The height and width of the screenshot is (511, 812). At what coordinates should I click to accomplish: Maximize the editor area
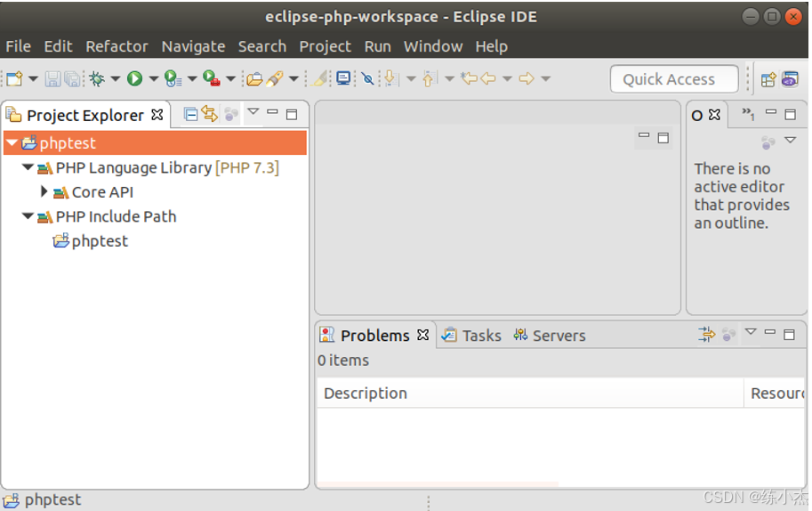(x=663, y=138)
